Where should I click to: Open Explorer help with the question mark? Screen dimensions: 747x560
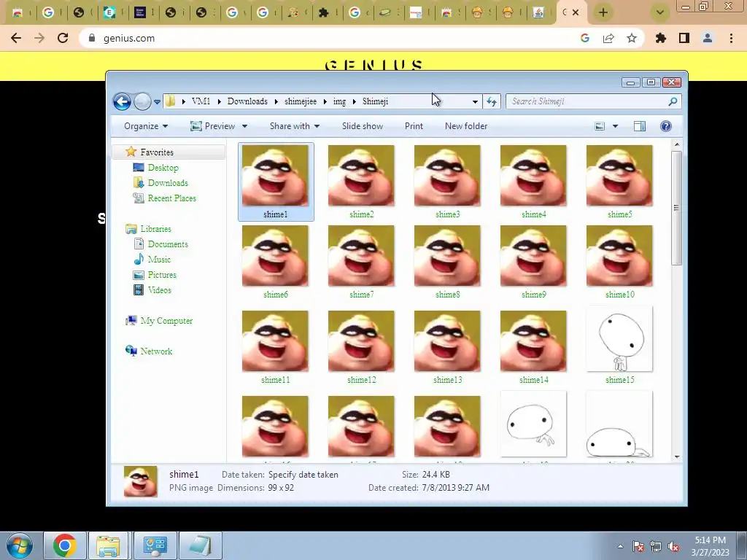point(665,126)
